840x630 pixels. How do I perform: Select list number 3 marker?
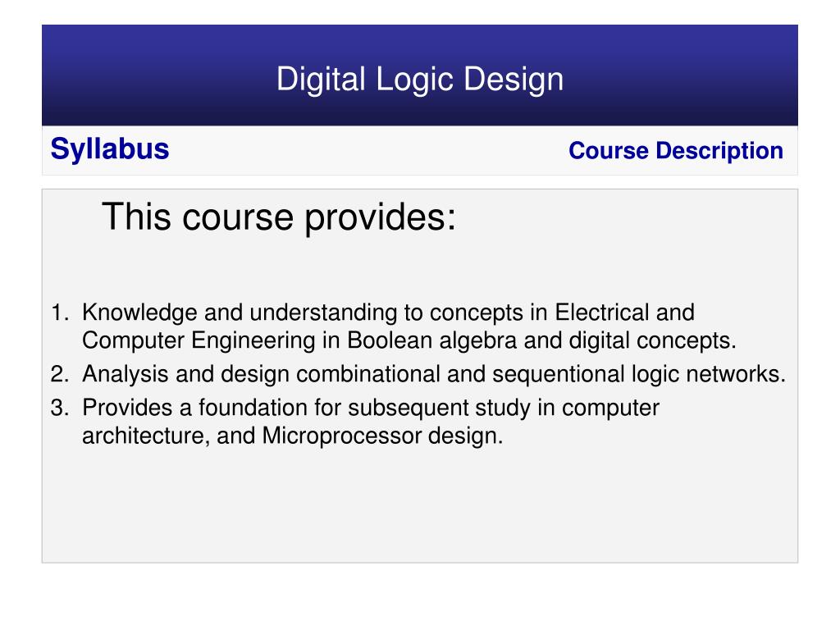coord(59,408)
